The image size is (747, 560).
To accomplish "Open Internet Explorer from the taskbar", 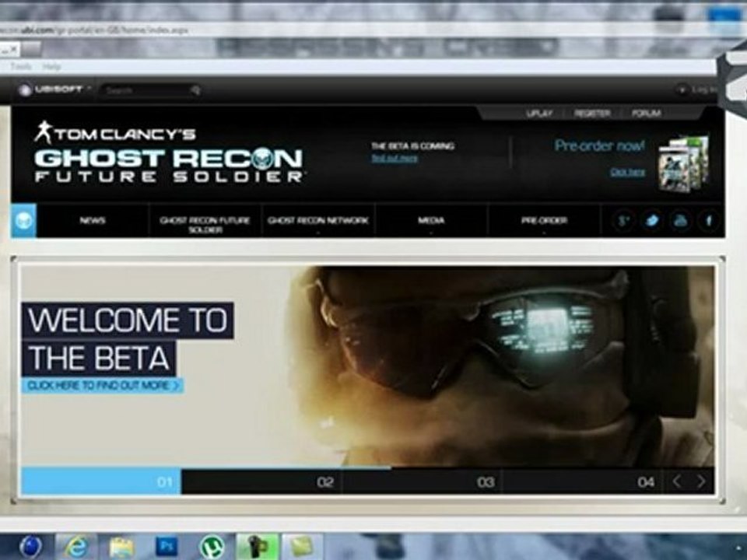I will 77,547.
